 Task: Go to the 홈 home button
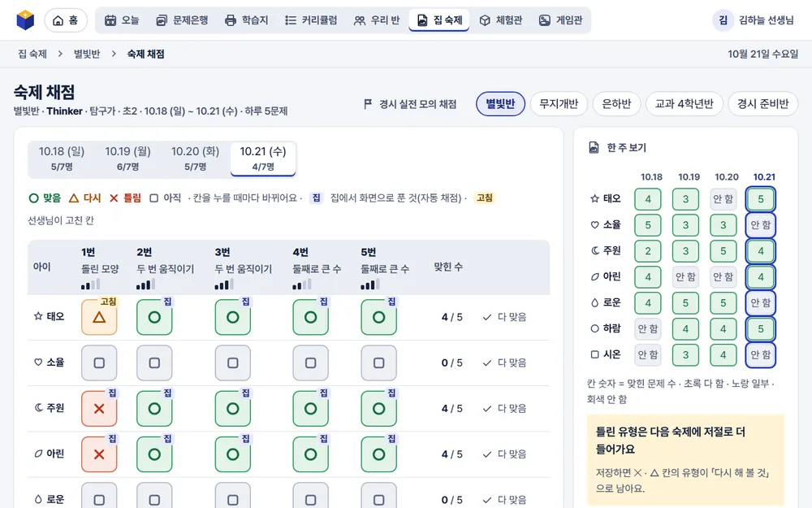tap(66, 20)
